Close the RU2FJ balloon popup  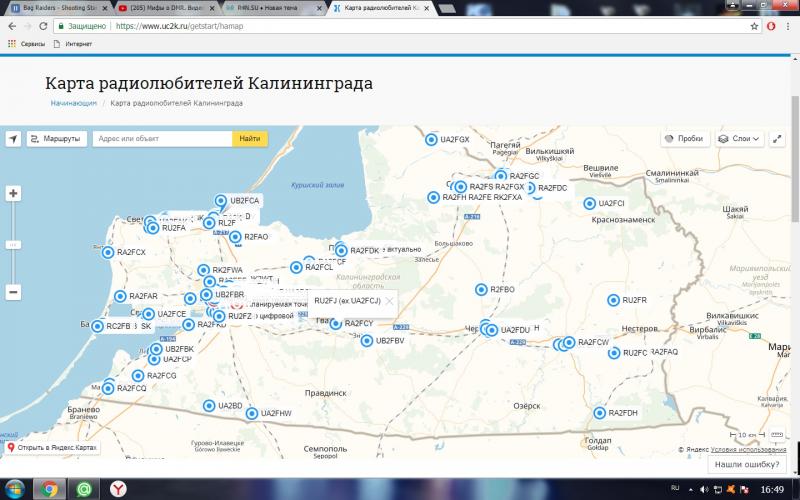(x=389, y=300)
